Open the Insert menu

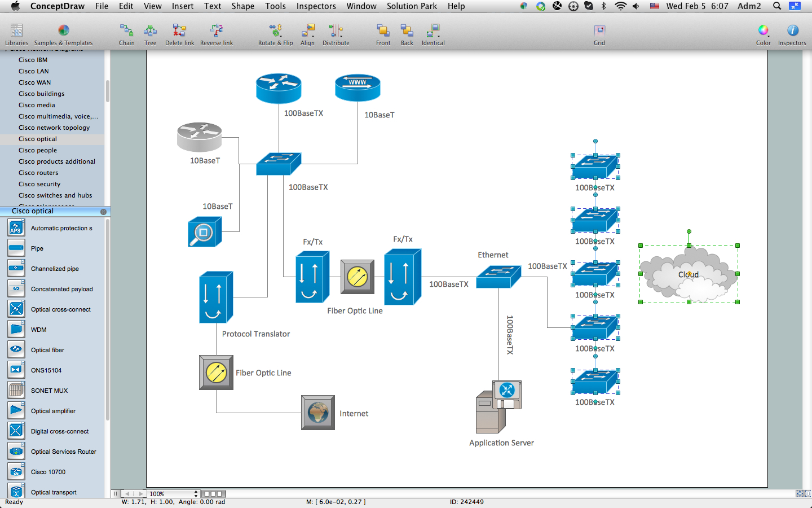[183, 6]
